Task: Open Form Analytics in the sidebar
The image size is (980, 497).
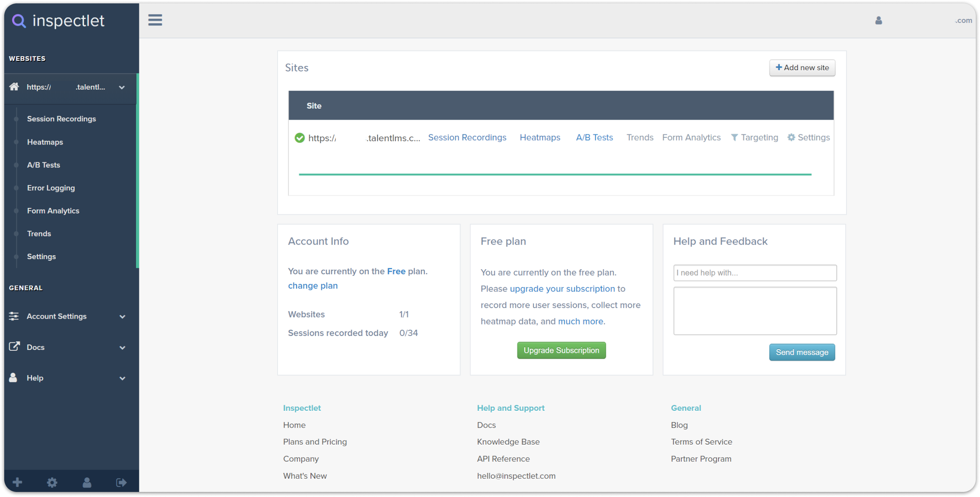Action: tap(53, 210)
